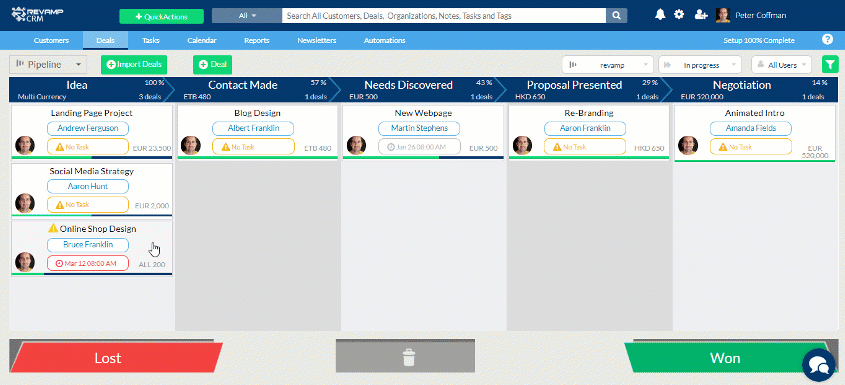Click the search all customers field

444,16
